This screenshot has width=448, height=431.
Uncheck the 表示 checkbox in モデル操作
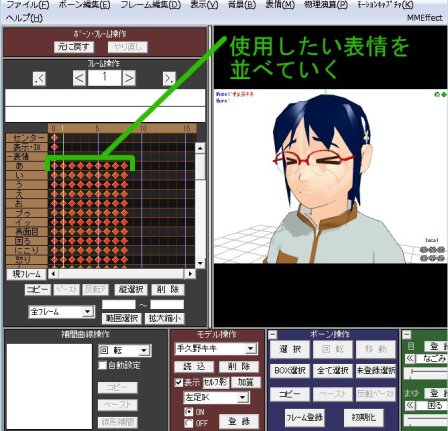pos(179,382)
